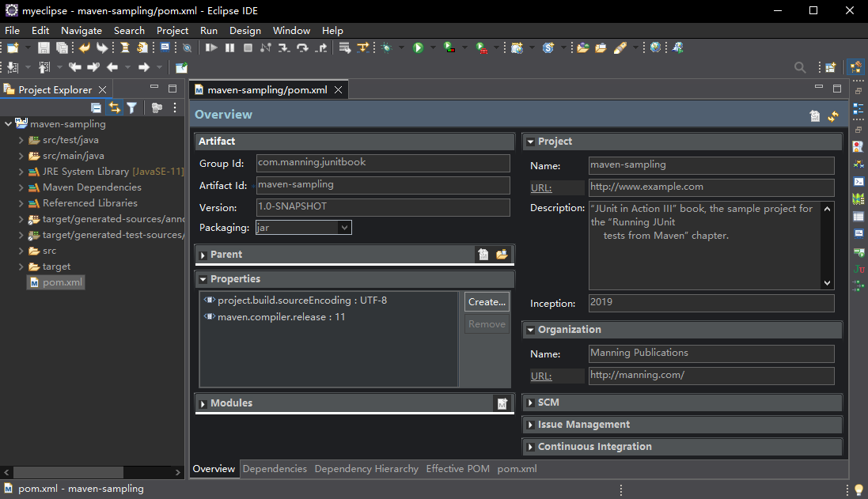
Task: Click the Create... properties button
Action: click(487, 302)
